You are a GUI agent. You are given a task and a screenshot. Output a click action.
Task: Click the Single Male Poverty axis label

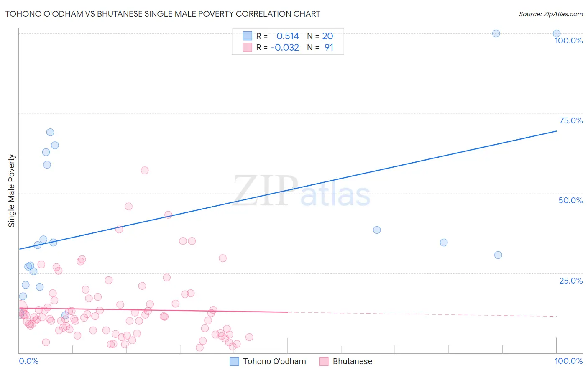click(12, 191)
